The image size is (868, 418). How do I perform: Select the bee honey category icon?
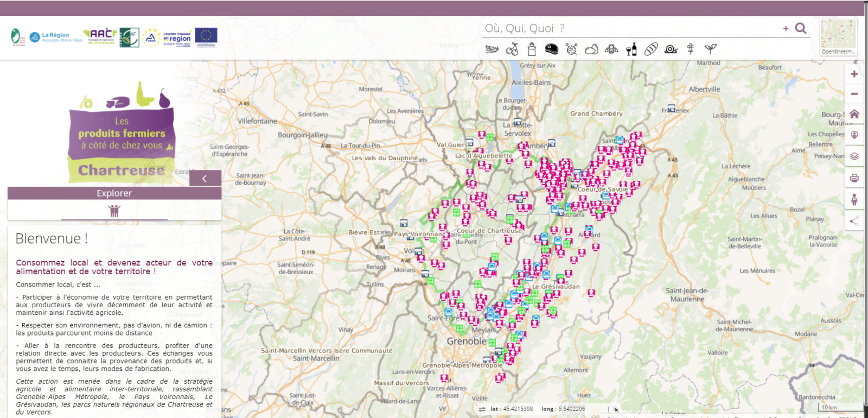(611, 49)
